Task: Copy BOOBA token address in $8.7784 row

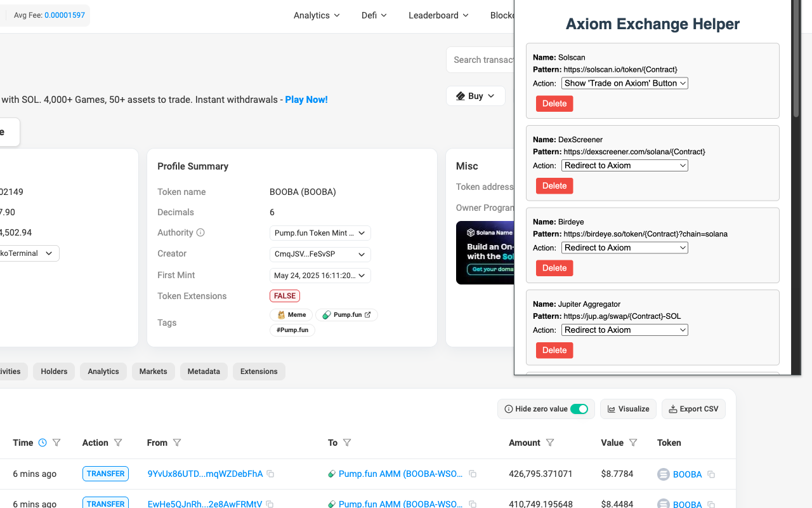Action: [x=711, y=474]
